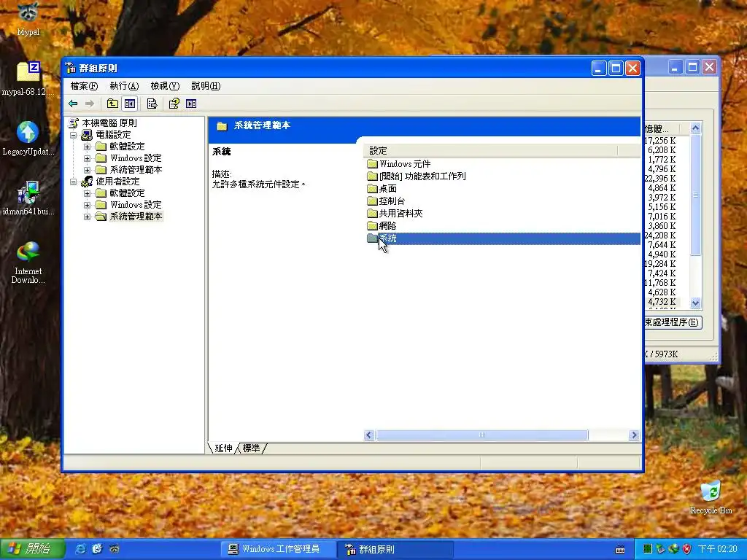Click Task Manager's vertical scrollbar thumb
Viewport: 747px width, 560px height.
pyautogui.click(x=695, y=195)
